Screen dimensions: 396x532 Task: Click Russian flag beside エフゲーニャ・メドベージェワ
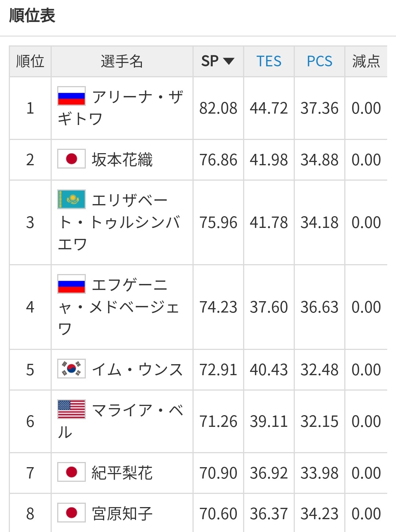[x=71, y=284]
